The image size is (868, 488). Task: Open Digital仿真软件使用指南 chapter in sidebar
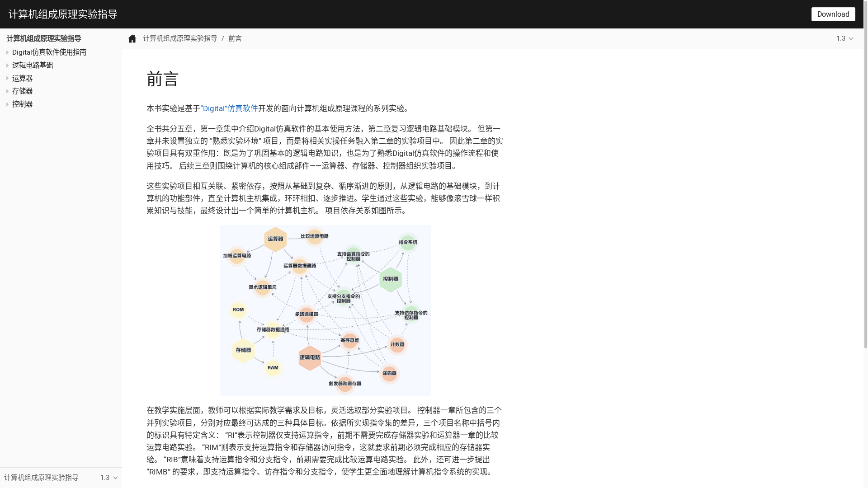pyautogui.click(x=49, y=52)
